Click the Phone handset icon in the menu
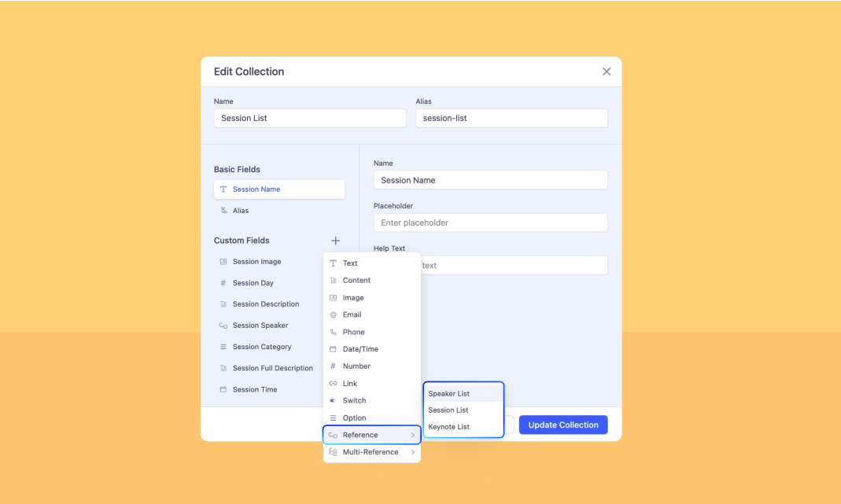 click(333, 332)
